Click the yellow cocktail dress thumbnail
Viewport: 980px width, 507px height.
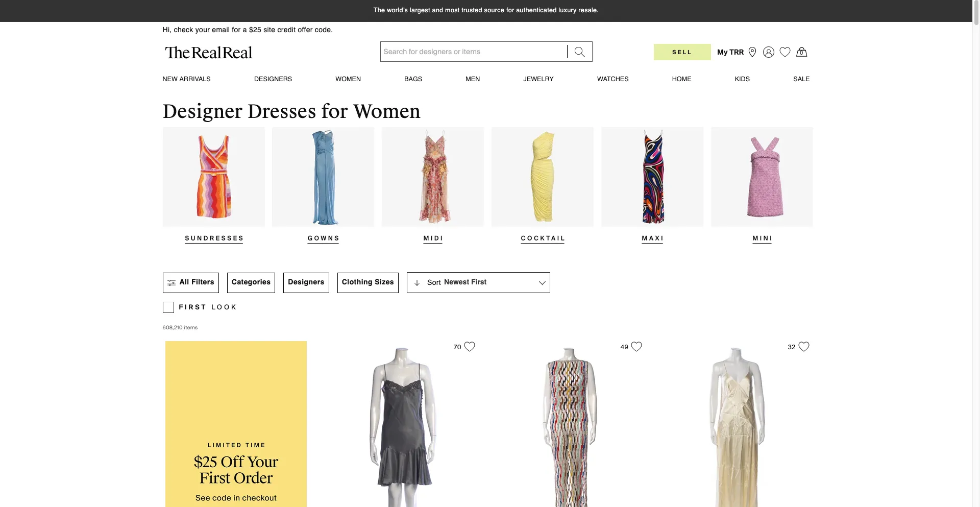click(543, 177)
